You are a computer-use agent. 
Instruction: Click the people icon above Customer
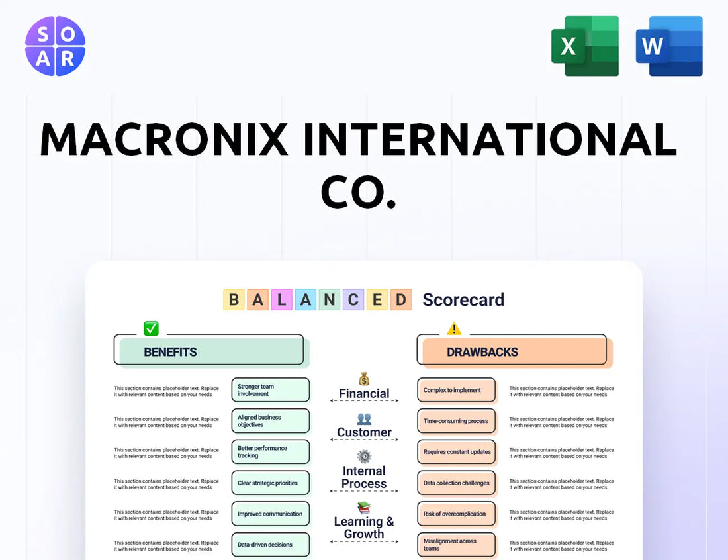click(364, 419)
